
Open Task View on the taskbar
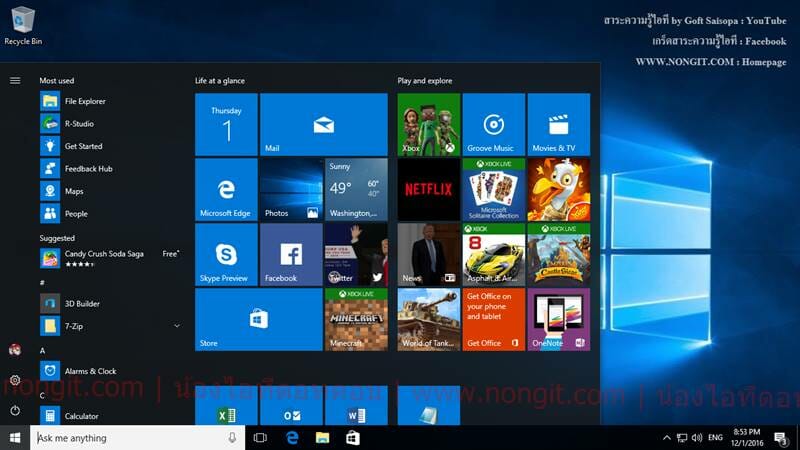click(x=260, y=438)
